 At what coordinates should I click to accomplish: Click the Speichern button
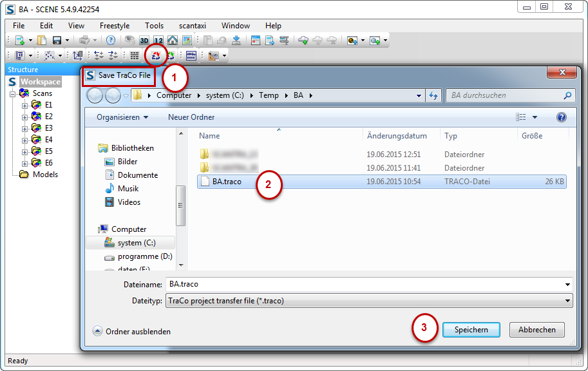[471, 330]
